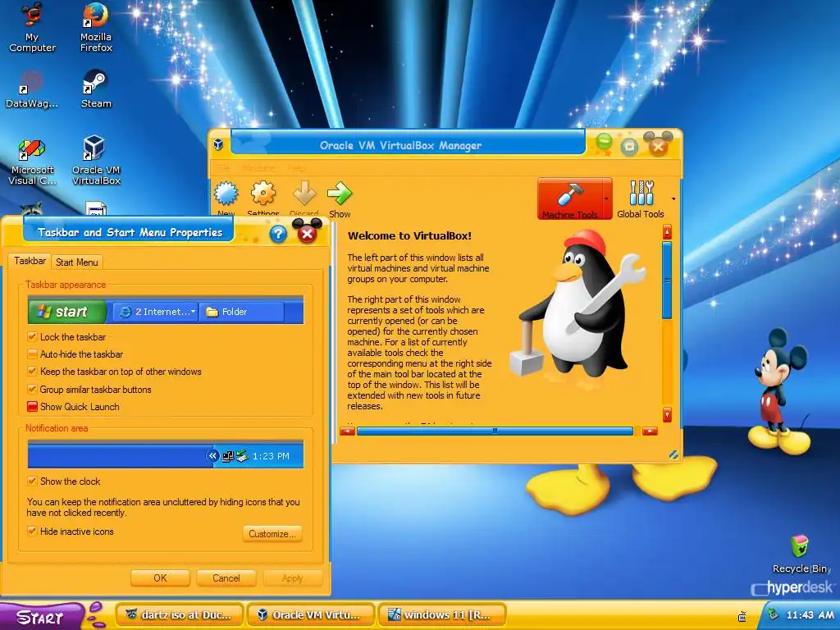840x630 pixels.
Task: Switch to windows 11 [R... taskbar button
Action: [442, 615]
